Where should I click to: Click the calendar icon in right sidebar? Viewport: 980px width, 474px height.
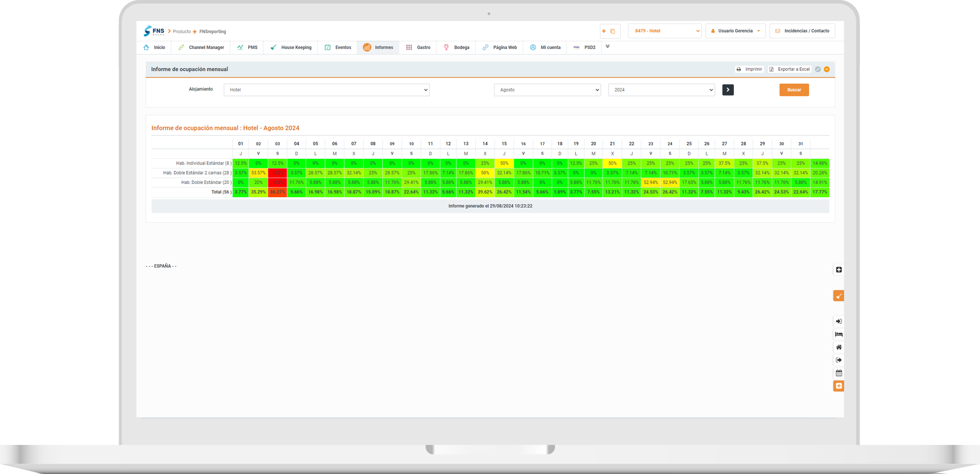click(838, 373)
